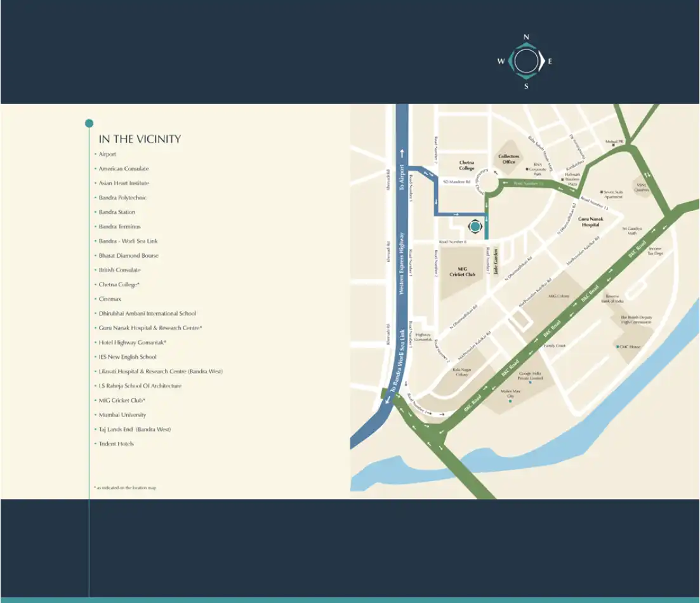Click the Lilavati Hospital & Research Centre entry
The width and height of the screenshot is (700, 603).
161,371
